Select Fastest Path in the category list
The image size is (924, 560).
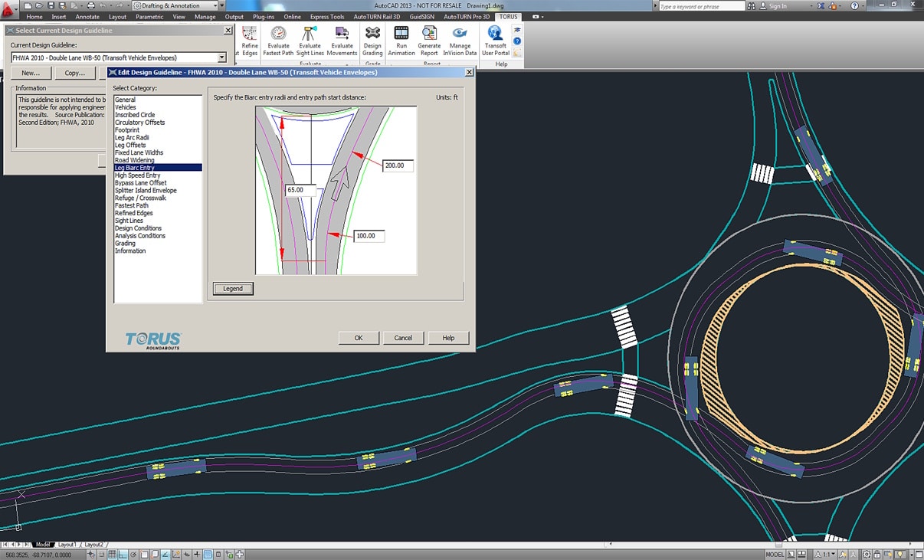pos(132,205)
